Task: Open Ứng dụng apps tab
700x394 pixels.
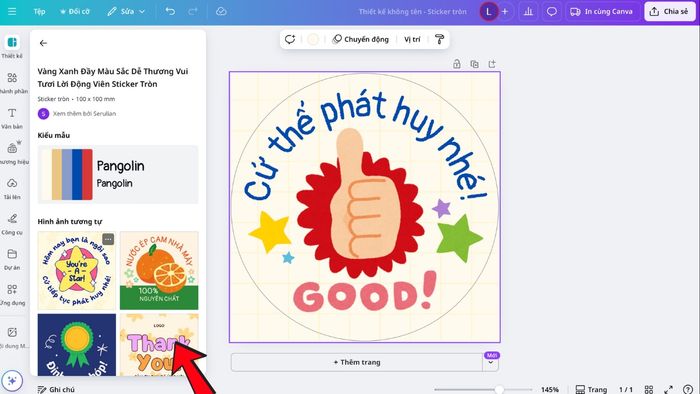Action: pyautogui.click(x=12, y=294)
